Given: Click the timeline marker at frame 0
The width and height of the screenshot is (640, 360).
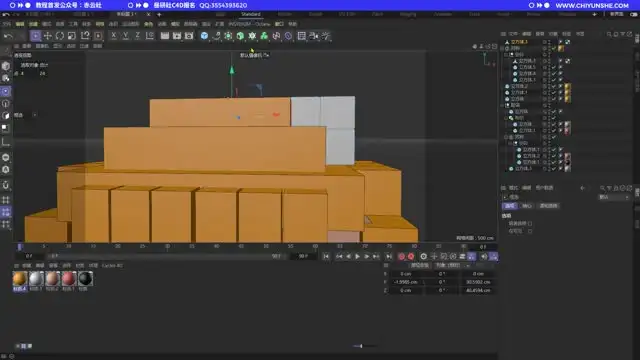Looking at the screenshot, I should coord(19,247).
